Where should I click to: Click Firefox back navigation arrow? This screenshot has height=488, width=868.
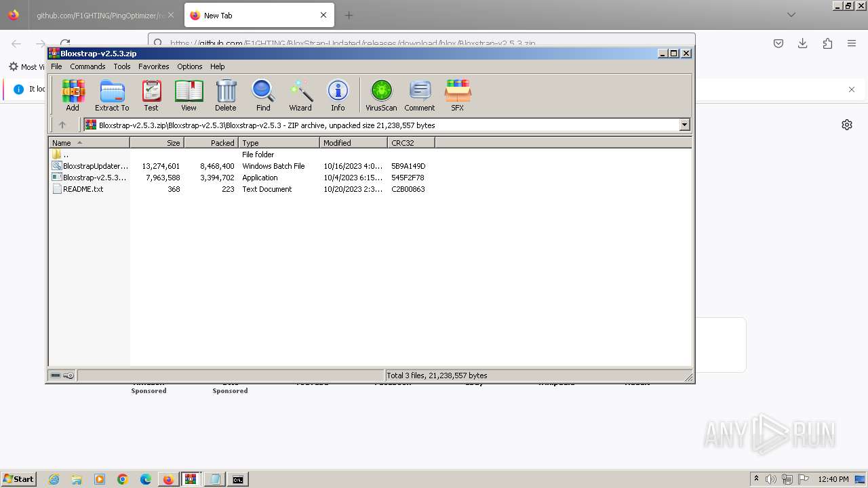(x=16, y=43)
